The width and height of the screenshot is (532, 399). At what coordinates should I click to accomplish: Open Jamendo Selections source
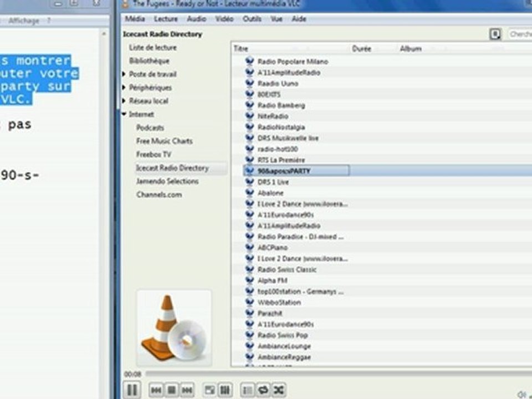tap(167, 181)
